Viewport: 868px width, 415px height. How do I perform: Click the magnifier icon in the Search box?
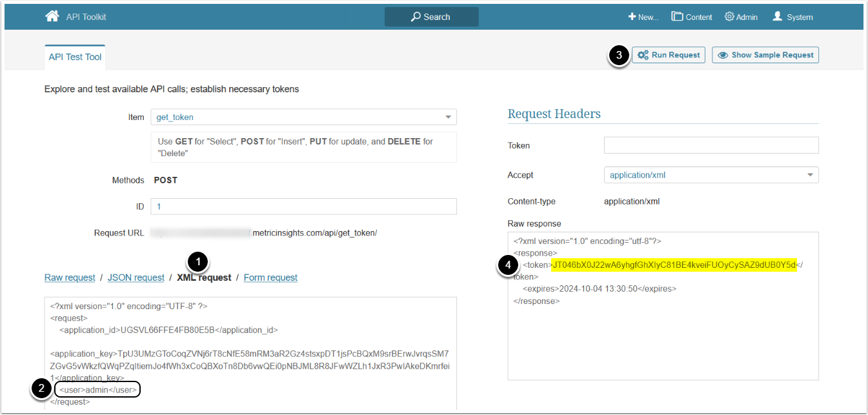point(416,17)
